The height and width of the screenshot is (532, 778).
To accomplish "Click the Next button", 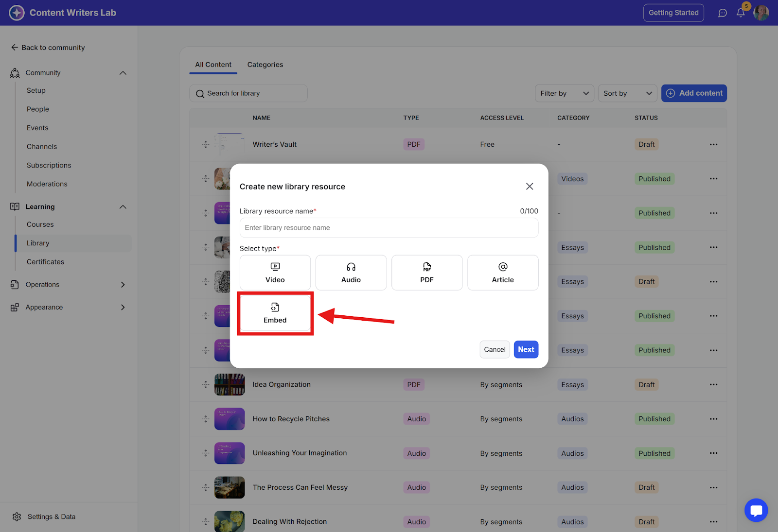I will pos(526,349).
